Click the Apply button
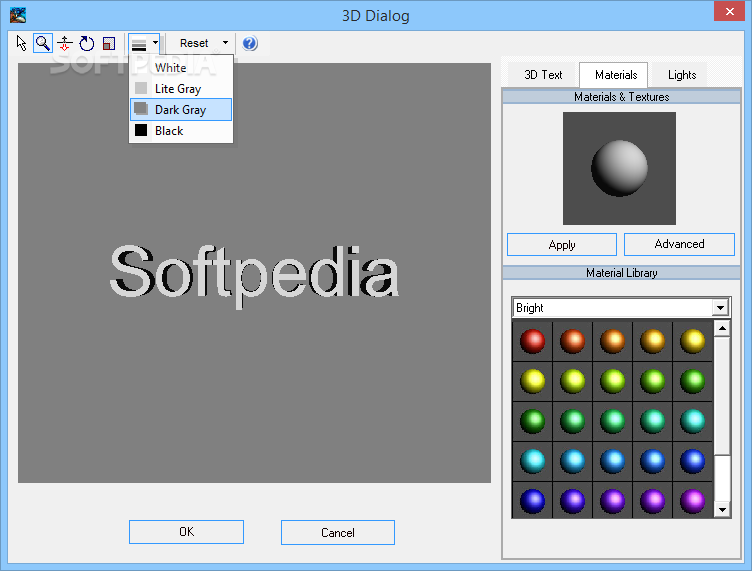Image resolution: width=752 pixels, height=571 pixels. [562, 245]
